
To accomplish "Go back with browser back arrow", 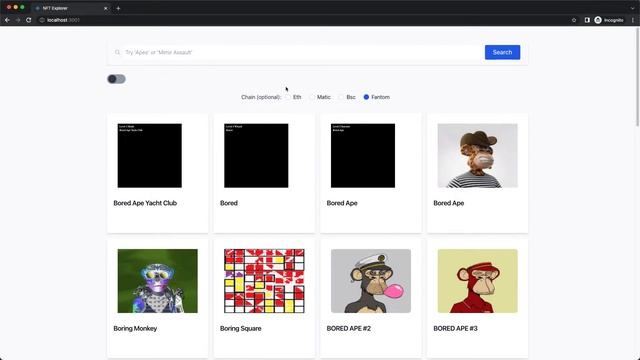I will pos(7,20).
